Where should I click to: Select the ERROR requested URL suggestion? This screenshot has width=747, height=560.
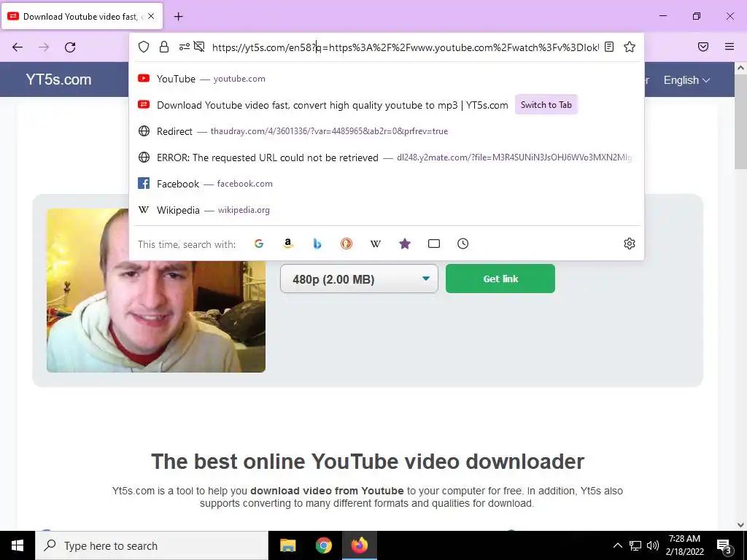(387, 157)
